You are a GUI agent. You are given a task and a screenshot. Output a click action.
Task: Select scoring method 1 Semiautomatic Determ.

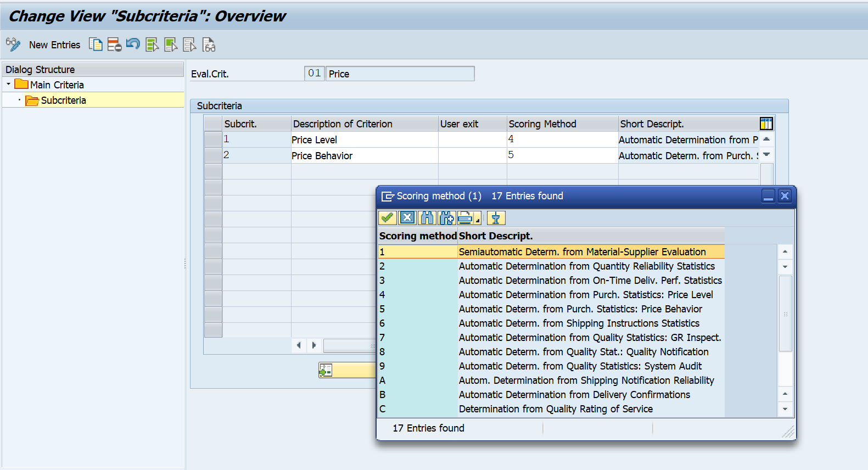tap(551, 251)
